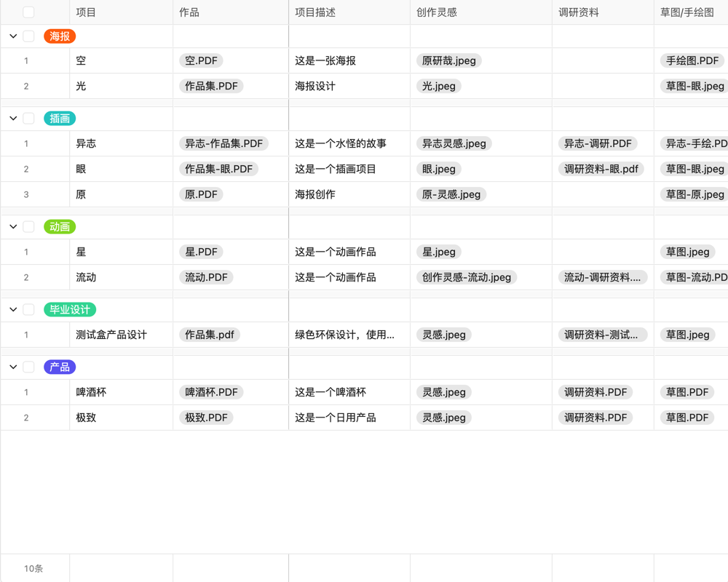The height and width of the screenshot is (582, 728).
Task: Check the select-all checkbox in the header row
Action: coord(29,12)
